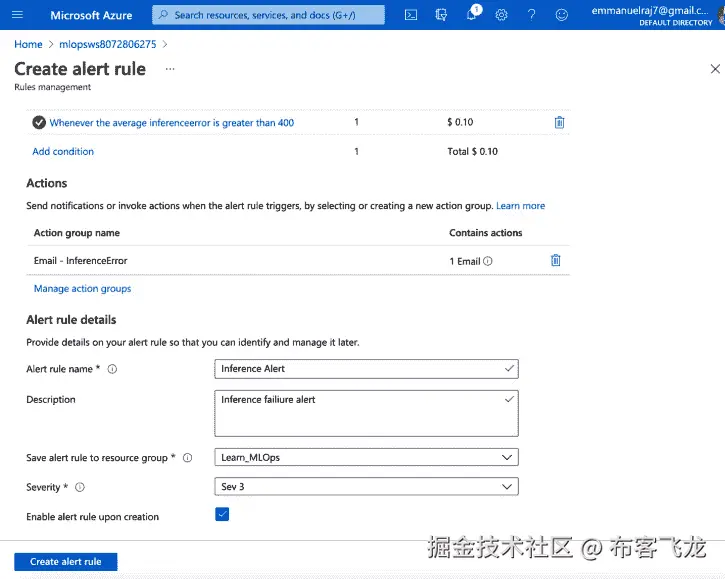
Task: Open the emmanuelraj7 account menu
Action: pos(652,15)
